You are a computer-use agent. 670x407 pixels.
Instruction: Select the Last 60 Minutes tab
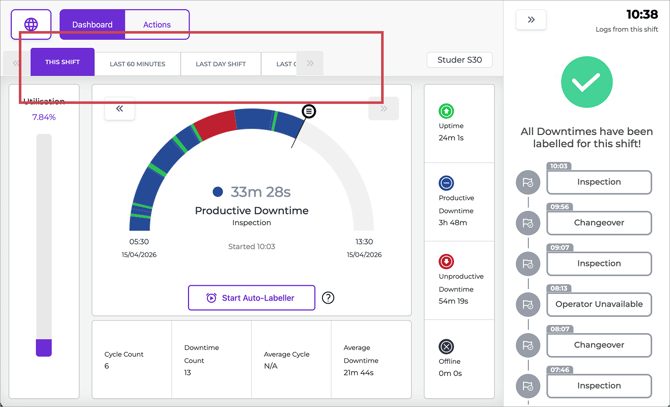tap(137, 63)
